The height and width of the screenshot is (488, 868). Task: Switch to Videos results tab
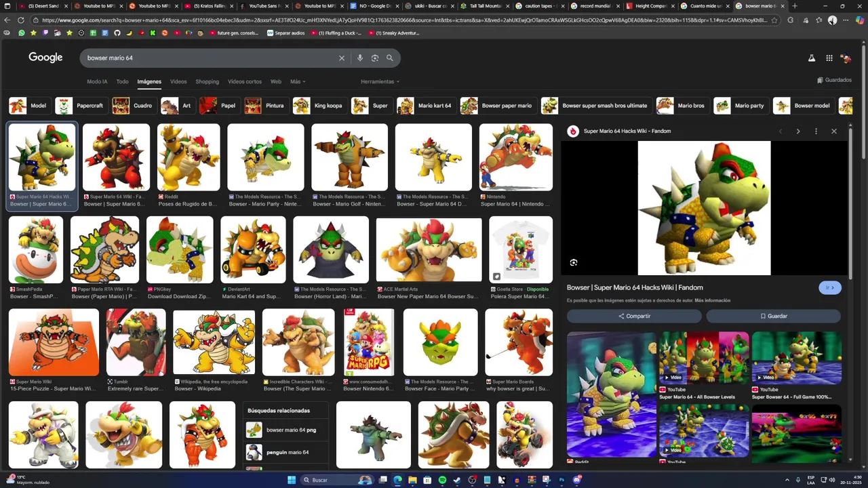178,81
